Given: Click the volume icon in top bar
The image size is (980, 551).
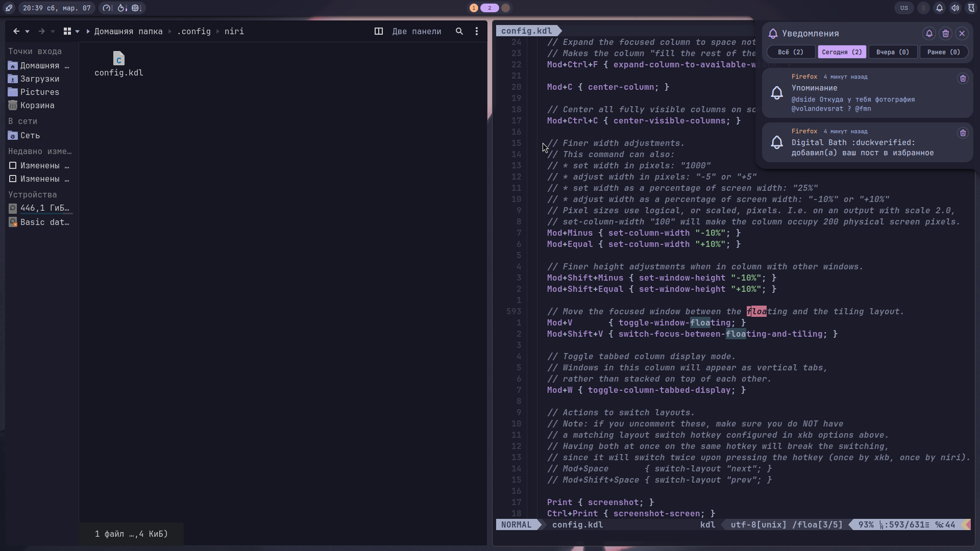Looking at the screenshot, I should (x=955, y=8).
